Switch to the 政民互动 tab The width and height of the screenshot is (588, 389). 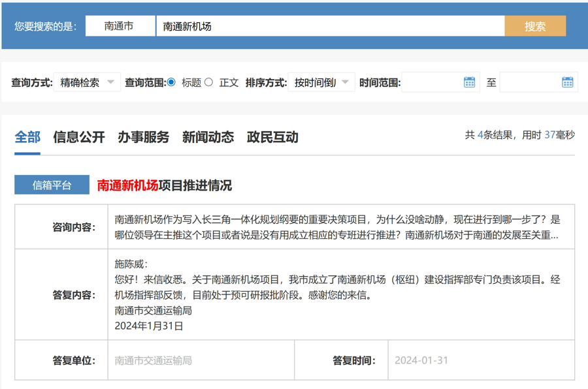tap(272, 137)
